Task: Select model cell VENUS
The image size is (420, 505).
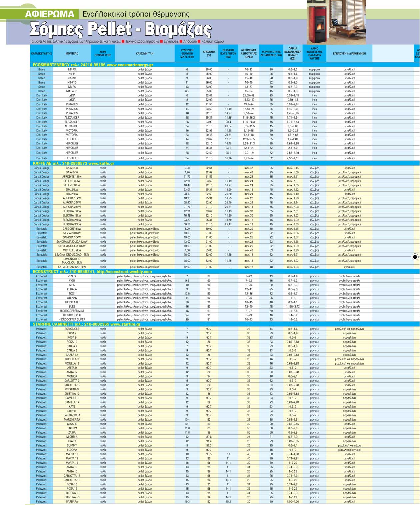Action: pos(72,276)
